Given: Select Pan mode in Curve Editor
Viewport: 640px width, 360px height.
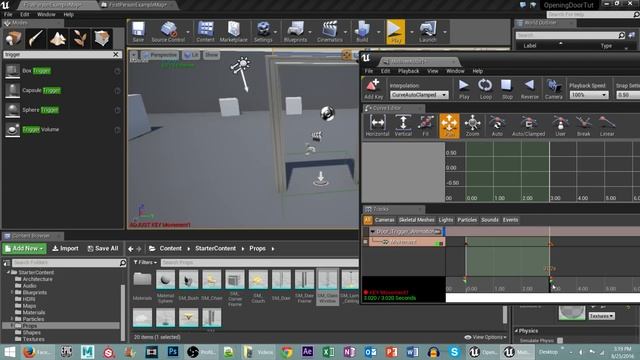Looking at the screenshot, I should (449, 125).
